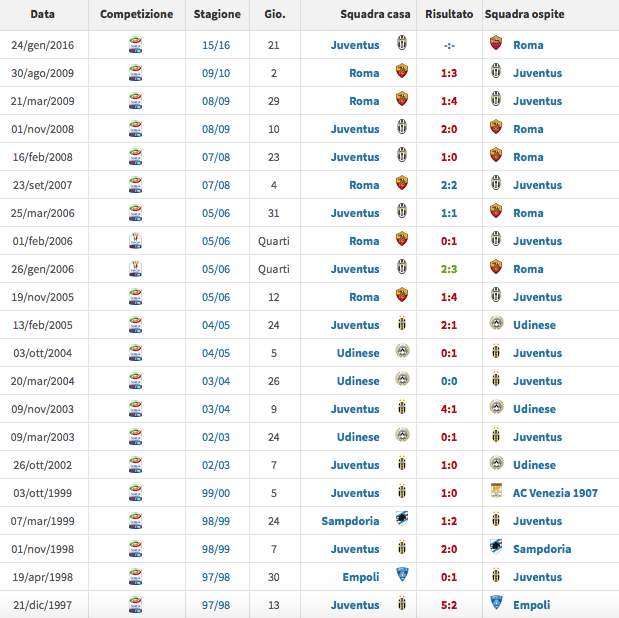Screen dimensions: 619x618
Task: Click Roma crest in 30/ago/2009 row
Action: pos(401,73)
